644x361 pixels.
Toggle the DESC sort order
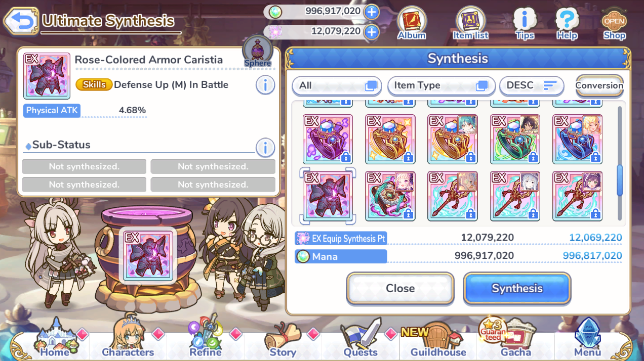click(532, 85)
